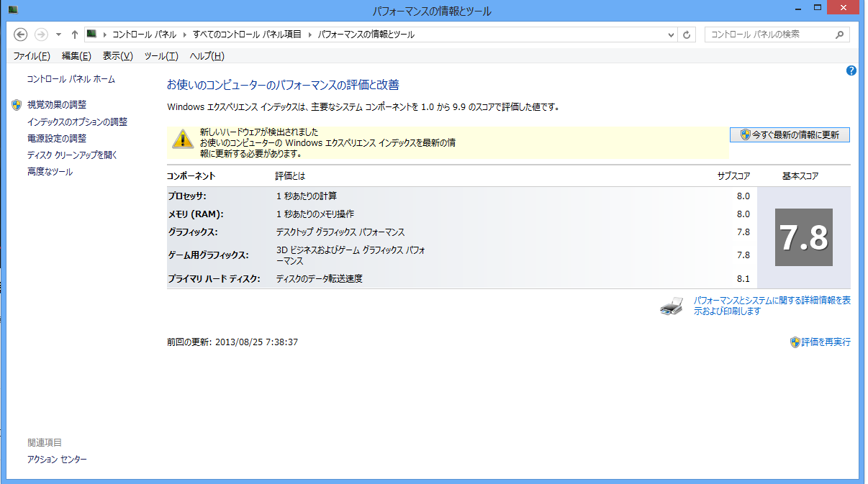Click ディスクのデータ転送速度 description
Viewport: 868px width, 484px height.
click(320, 278)
